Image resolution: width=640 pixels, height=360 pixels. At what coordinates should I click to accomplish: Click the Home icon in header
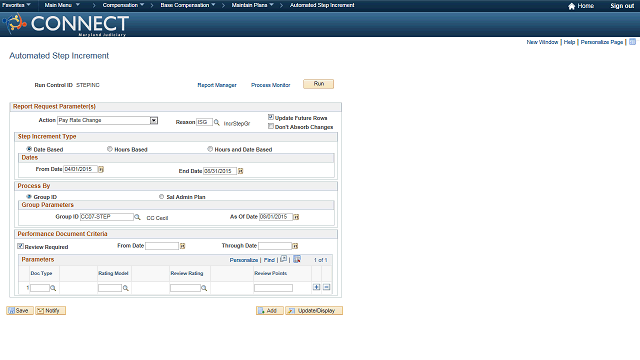pyautogui.click(x=571, y=6)
